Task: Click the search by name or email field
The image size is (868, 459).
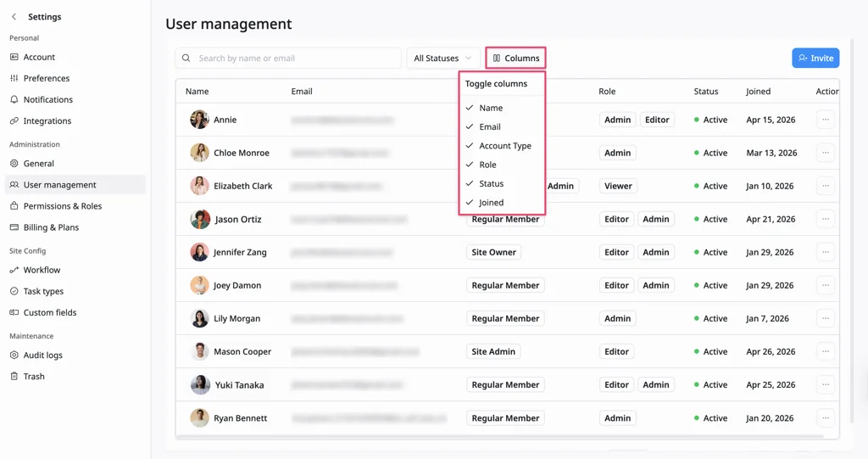Action: tap(288, 59)
